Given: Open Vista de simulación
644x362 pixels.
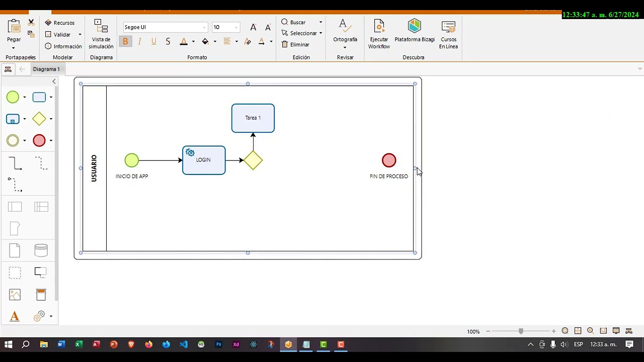Looking at the screenshot, I should 101,34.
